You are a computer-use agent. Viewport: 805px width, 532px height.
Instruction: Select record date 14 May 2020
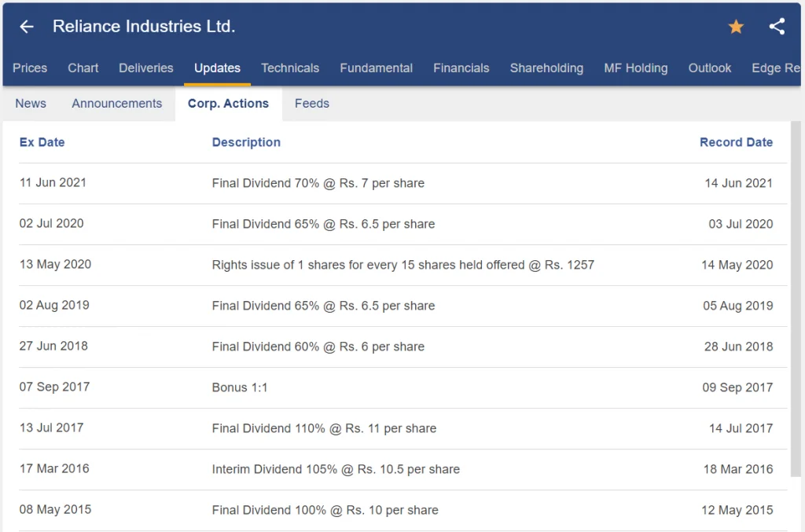(x=737, y=266)
